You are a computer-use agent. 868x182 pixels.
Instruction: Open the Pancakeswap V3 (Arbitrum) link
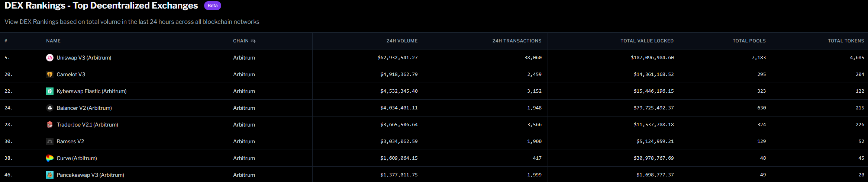pos(90,175)
